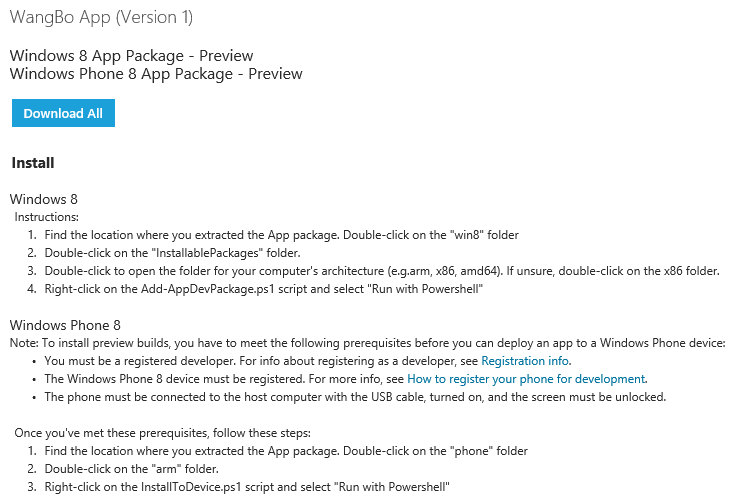Image resolution: width=729 pixels, height=504 pixels.
Task: Click the computer's architecture folder step
Action: (x=381, y=271)
